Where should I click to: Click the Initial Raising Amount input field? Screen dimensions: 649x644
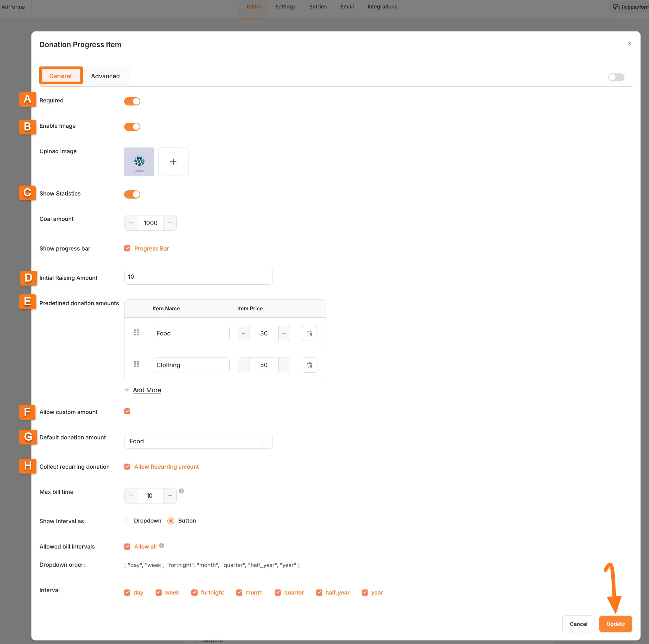[x=198, y=277]
